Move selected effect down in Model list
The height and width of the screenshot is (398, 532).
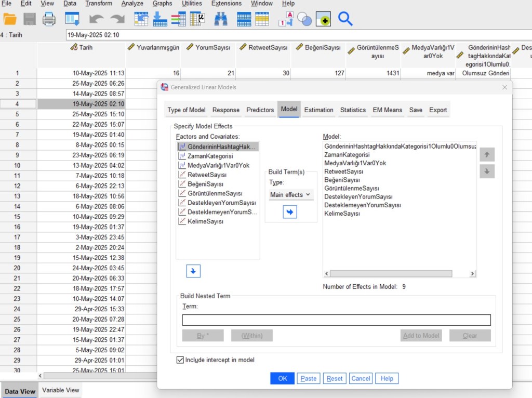click(487, 171)
